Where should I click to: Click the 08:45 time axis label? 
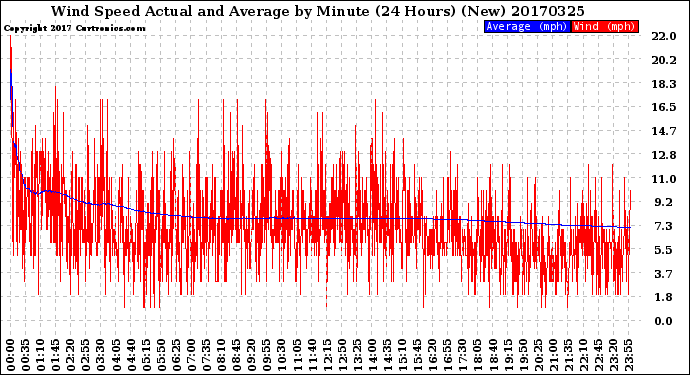pyautogui.click(x=236, y=355)
